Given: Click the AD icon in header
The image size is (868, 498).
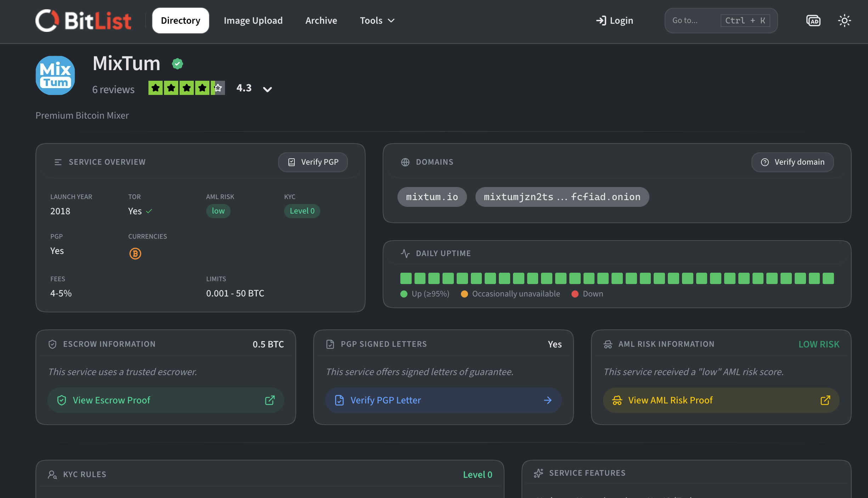Looking at the screenshot, I should pyautogui.click(x=813, y=21).
